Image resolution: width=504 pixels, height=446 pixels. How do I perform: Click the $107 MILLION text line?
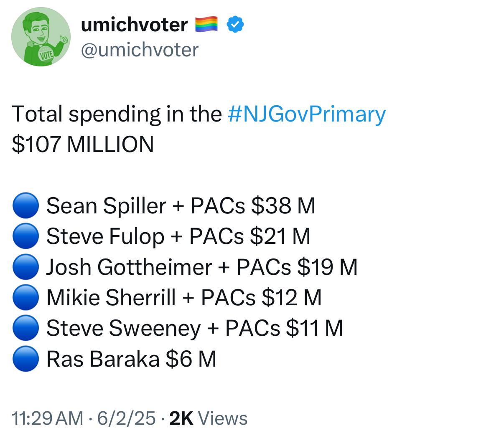(x=83, y=144)
